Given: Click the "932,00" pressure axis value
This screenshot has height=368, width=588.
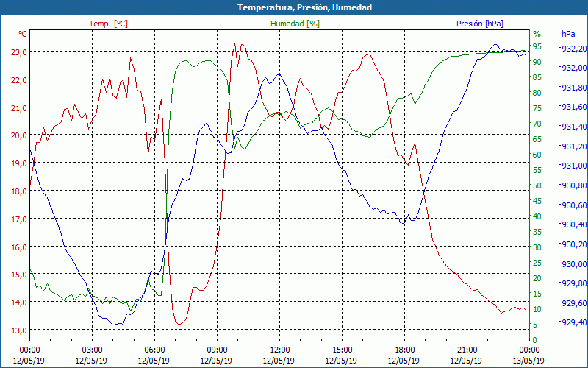Looking at the screenshot, I should 573,68.
